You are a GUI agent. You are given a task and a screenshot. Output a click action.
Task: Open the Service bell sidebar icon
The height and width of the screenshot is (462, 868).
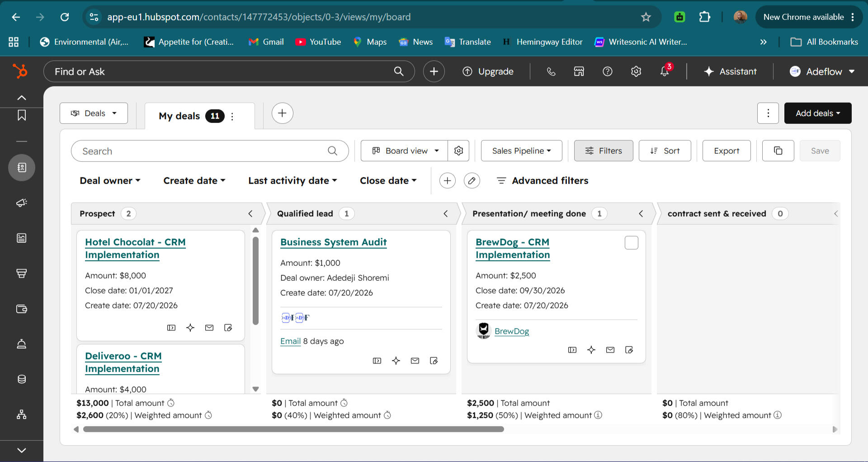pos(21,344)
